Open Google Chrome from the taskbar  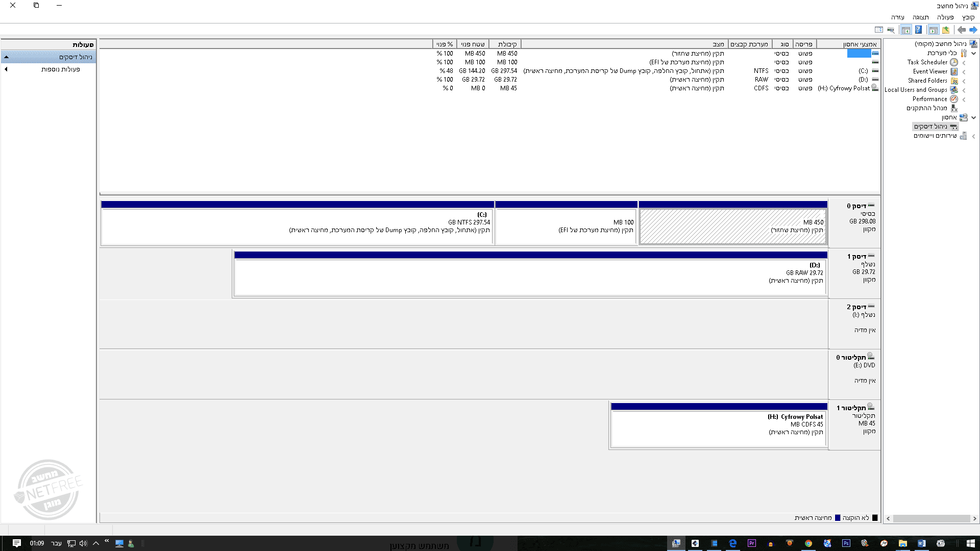pos(808,543)
